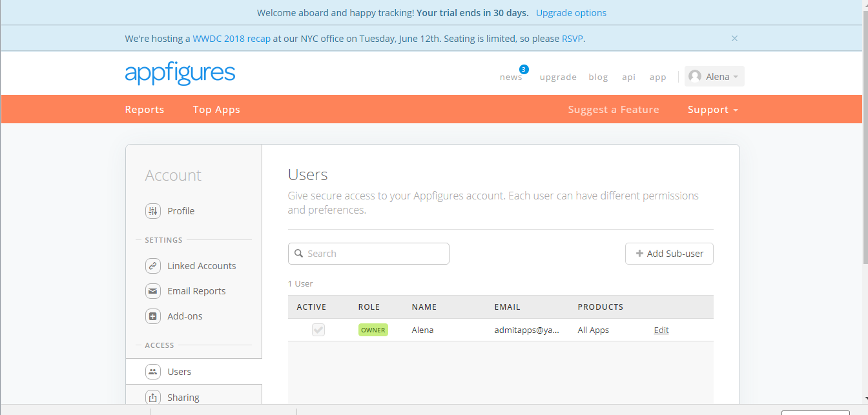Click the ACTIVE column header
Viewport: 868px width, 415px height.
[x=311, y=307]
